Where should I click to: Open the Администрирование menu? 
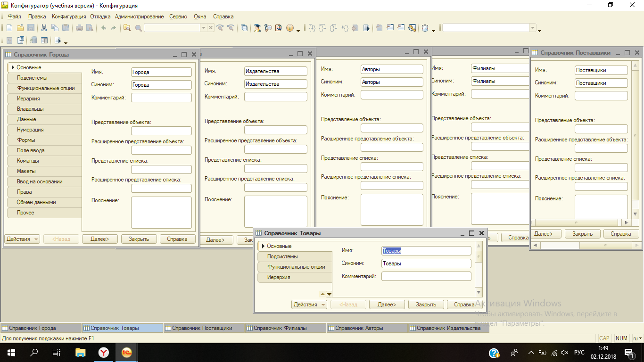coord(139,16)
